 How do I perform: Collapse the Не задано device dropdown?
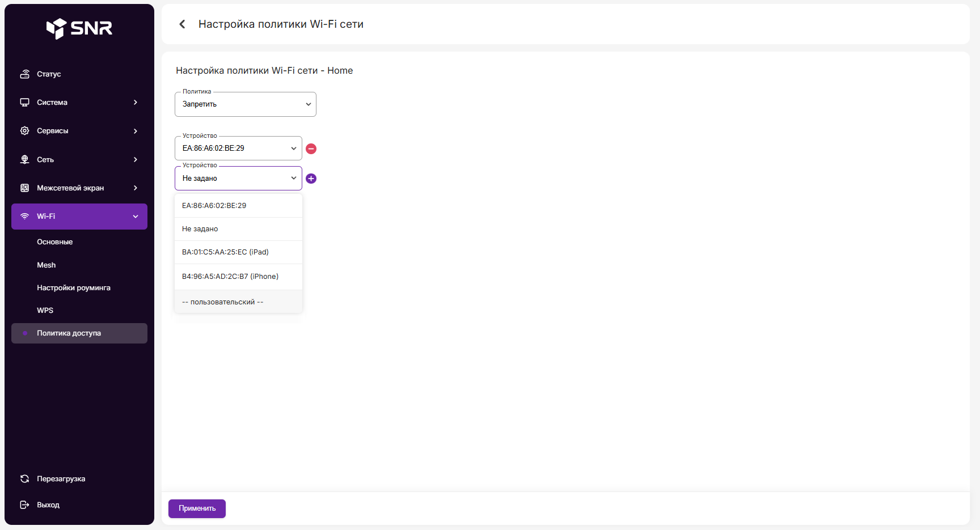pos(238,179)
